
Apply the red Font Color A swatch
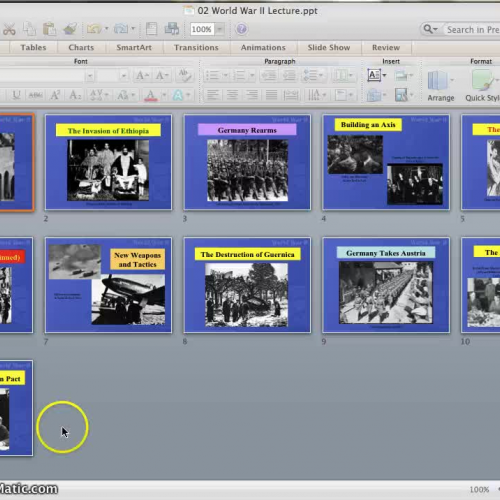click(151, 95)
